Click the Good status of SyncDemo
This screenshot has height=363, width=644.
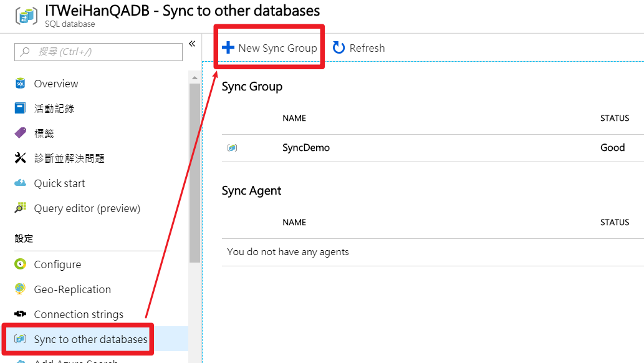[x=612, y=148]
